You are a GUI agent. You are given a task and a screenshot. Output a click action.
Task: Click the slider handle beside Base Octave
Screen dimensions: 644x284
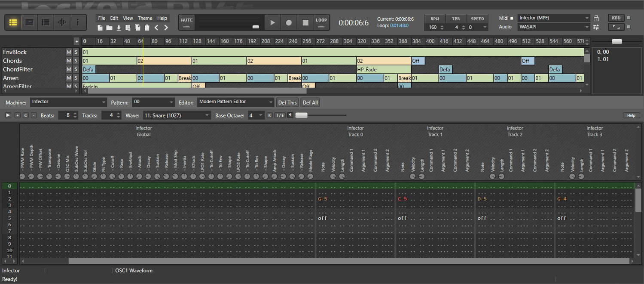pyautogui.click(x=302, y=115)
